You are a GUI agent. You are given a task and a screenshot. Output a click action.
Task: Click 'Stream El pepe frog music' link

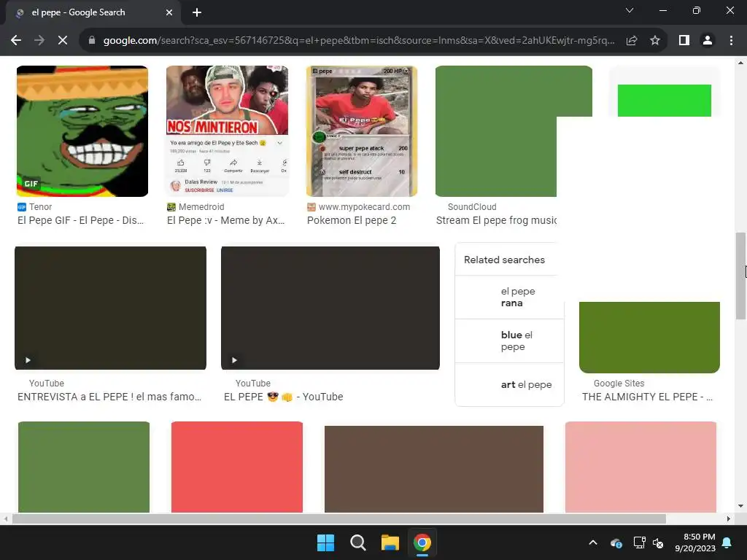coord(496,220)
